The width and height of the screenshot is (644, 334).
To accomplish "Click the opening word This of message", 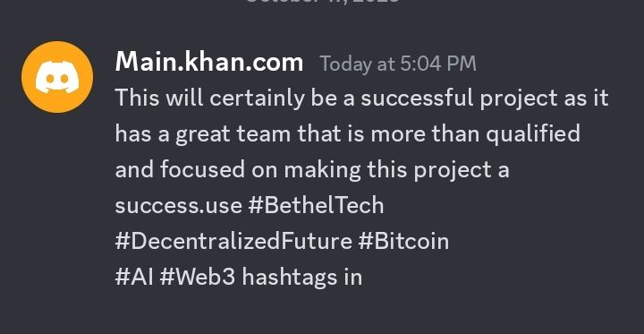I will [x=137, y=98].
